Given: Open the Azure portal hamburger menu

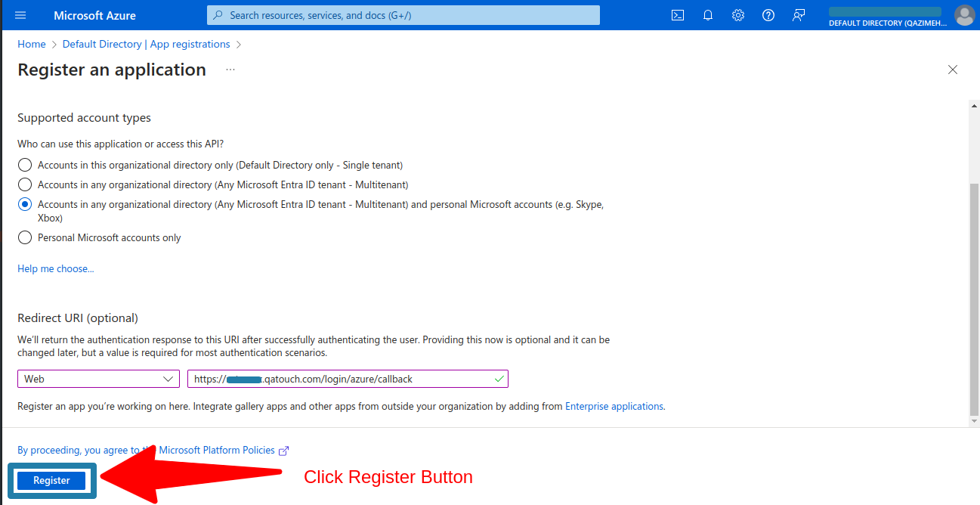Looking at the screenshot, I should pyautogui.click(x=20, y=15).
